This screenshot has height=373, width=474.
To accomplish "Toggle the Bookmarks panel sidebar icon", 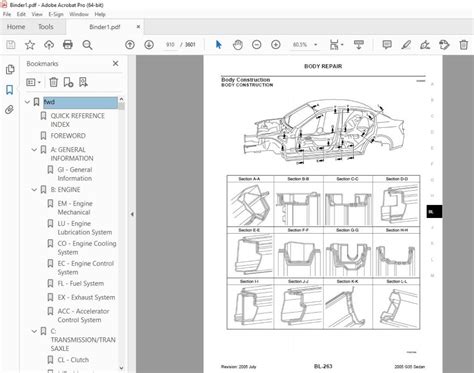I will pyautogui.click(x=10, y=89).
